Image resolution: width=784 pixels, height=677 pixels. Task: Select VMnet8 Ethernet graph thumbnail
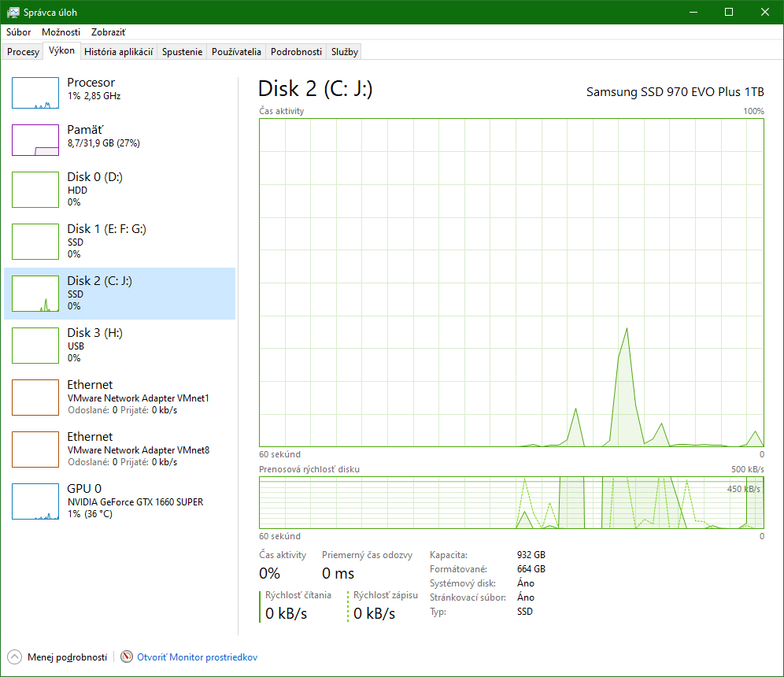(x=35, y=449)
